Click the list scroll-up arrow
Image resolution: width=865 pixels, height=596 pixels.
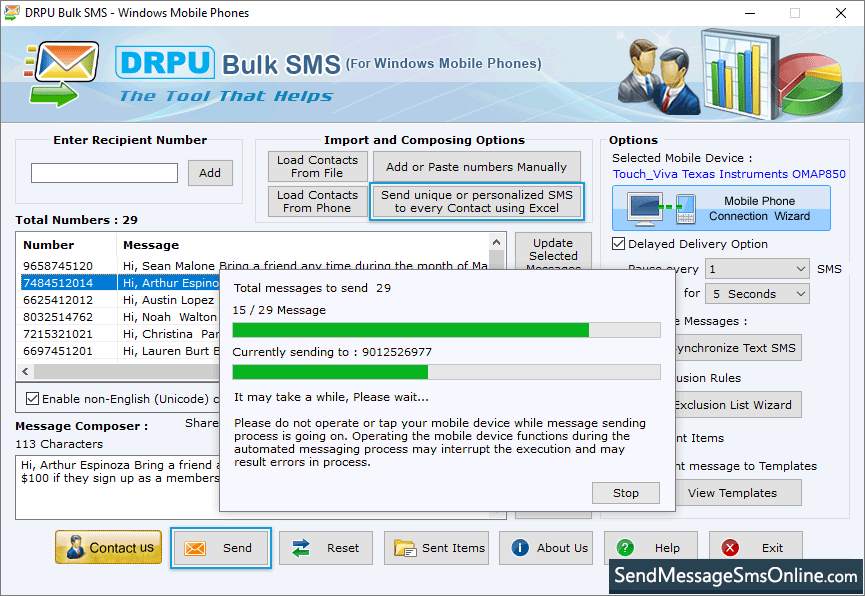click(x=496, y=242)
